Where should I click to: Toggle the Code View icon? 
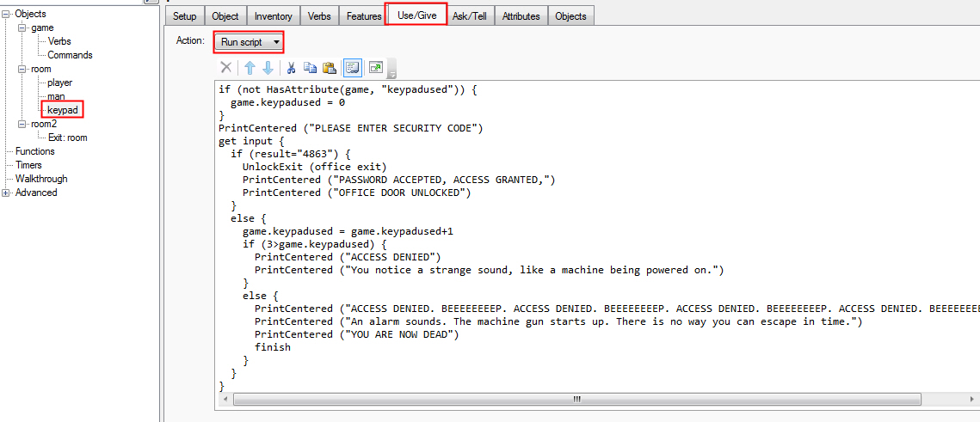pos(352,68)
